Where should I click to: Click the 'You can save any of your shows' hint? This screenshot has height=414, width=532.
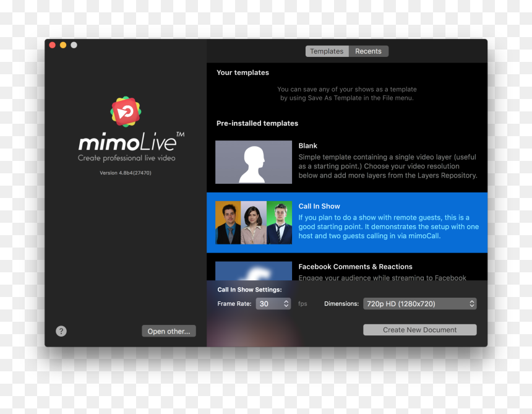click(x=347, y=93)
